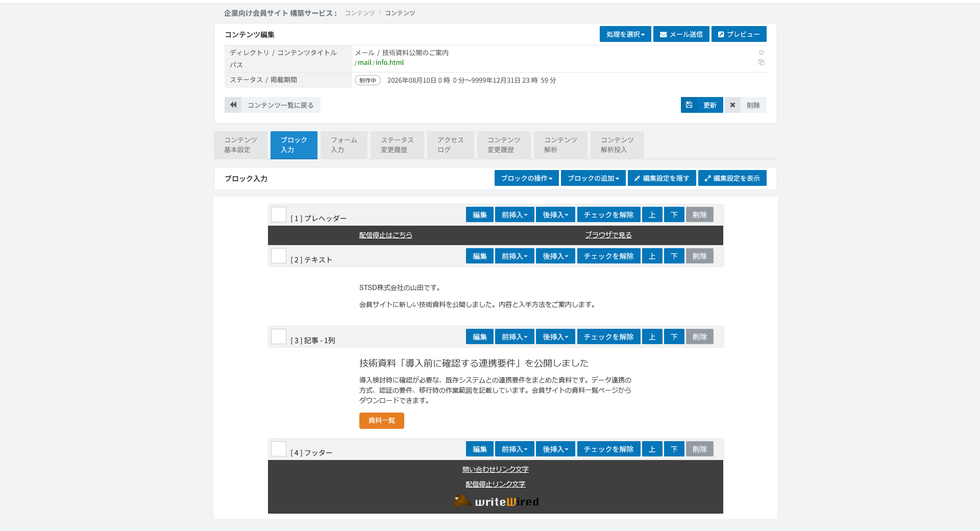This screenshot has width=980, height=531.
Task: Open the 処理を選択 dropdown
Action: pos(625,34)
